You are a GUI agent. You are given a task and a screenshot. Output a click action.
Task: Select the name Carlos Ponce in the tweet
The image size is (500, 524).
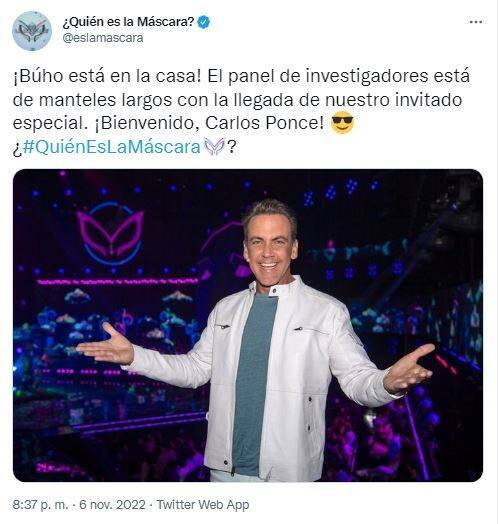264,123
